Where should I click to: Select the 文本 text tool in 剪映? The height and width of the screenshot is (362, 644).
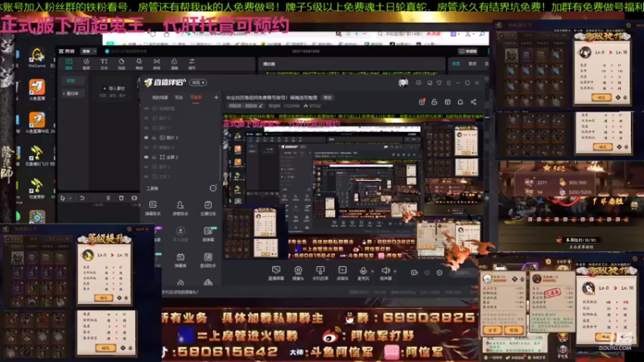[x=104, y=64]
